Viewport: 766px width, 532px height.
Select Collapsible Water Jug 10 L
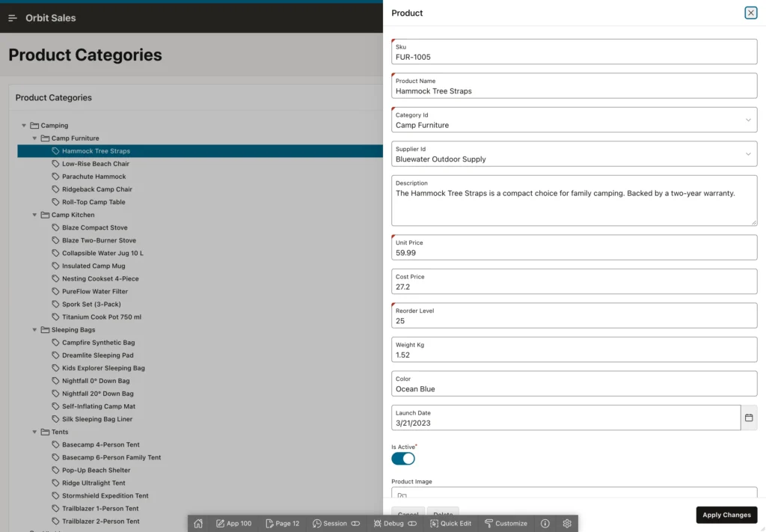[x=102, y=253]
